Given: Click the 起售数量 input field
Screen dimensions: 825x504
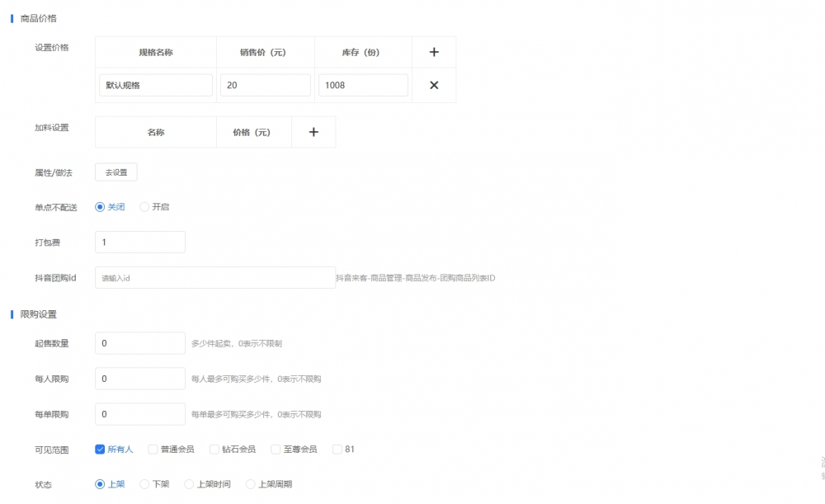Looking at the screenshot, I should click(x=140, y=343).
